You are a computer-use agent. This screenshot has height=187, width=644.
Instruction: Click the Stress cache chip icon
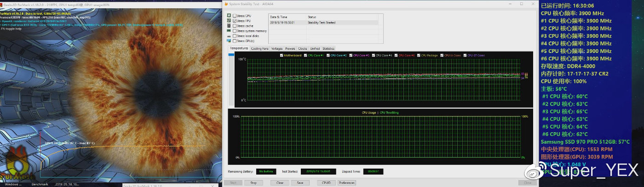pyautogui.click(x=229, y=26)
